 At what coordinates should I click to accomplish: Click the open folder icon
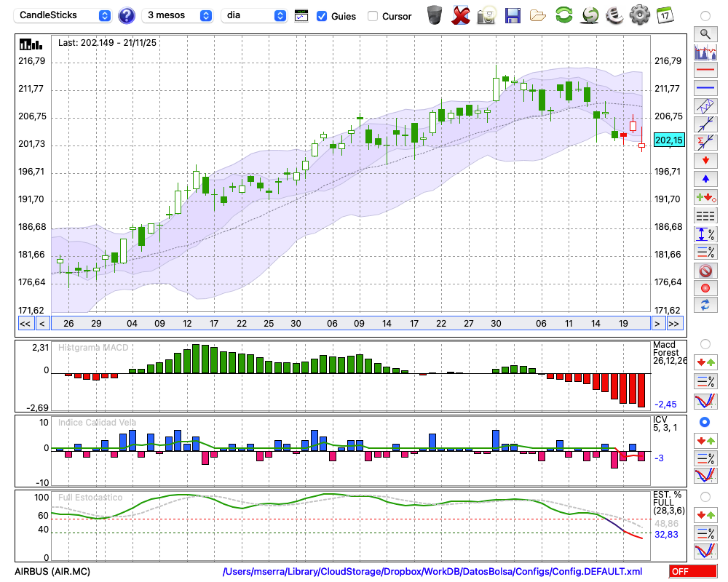coord(538,16)
